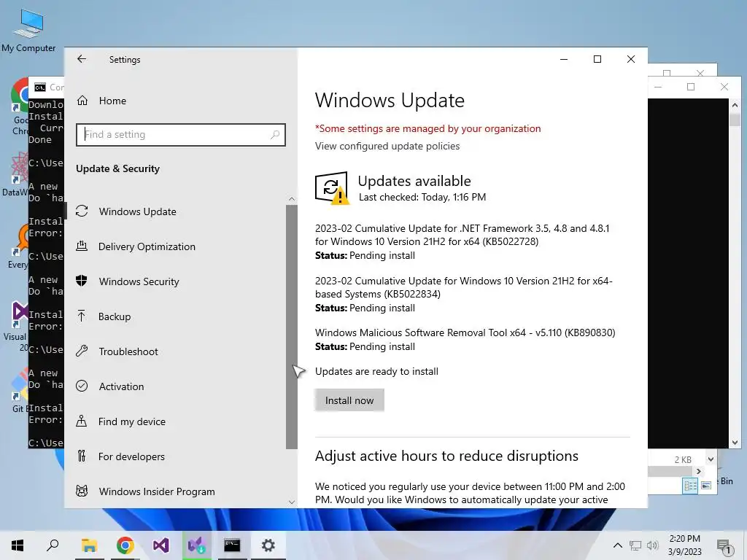Click the Settings sidebar scrollbar thumb
This screenshot has height=560, width=747.
[292, 327]
